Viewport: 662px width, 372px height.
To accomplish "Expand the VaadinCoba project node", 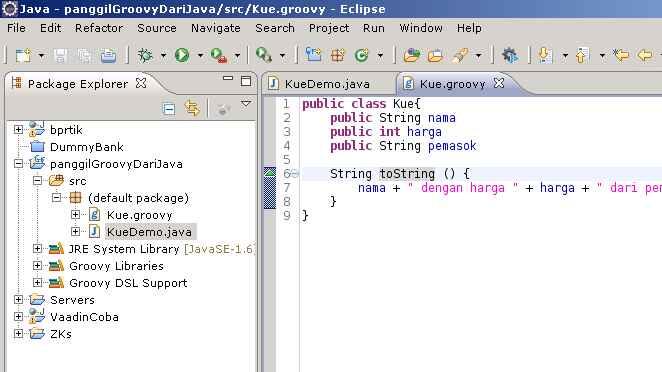I will [18, 316].
